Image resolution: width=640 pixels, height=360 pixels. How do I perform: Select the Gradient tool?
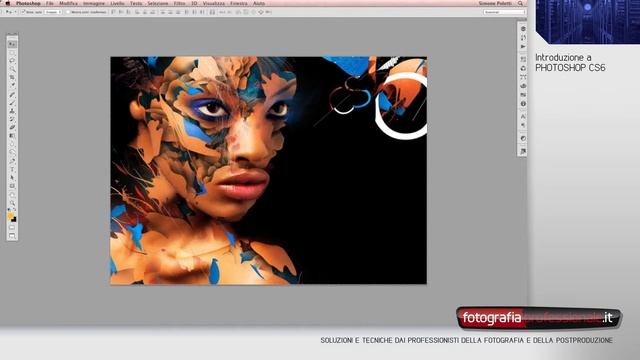pyautogui.click(x=12, y=136)
